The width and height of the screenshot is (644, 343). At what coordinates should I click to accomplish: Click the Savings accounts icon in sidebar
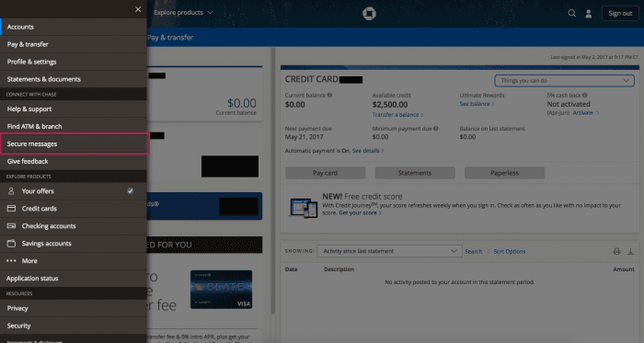point(11,244)
